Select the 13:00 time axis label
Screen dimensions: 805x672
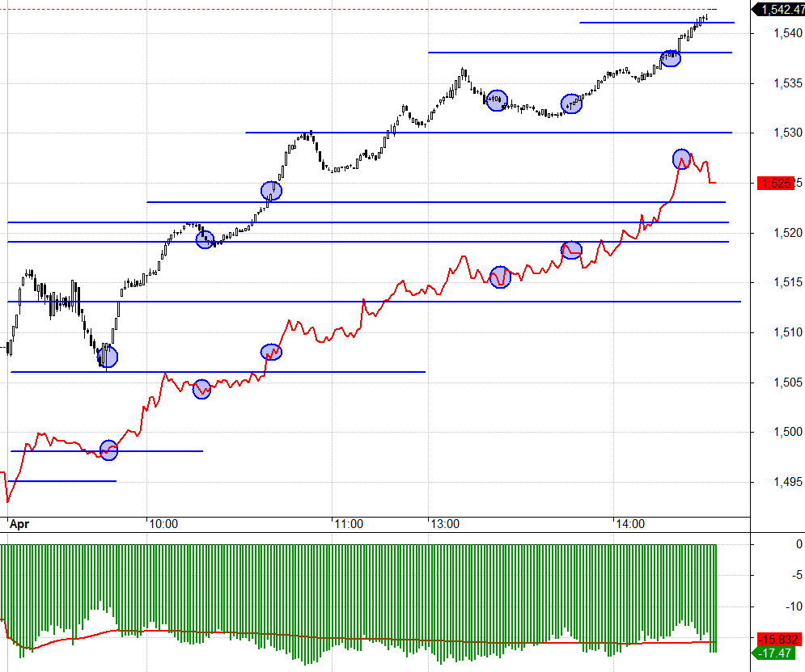[444, 524]
